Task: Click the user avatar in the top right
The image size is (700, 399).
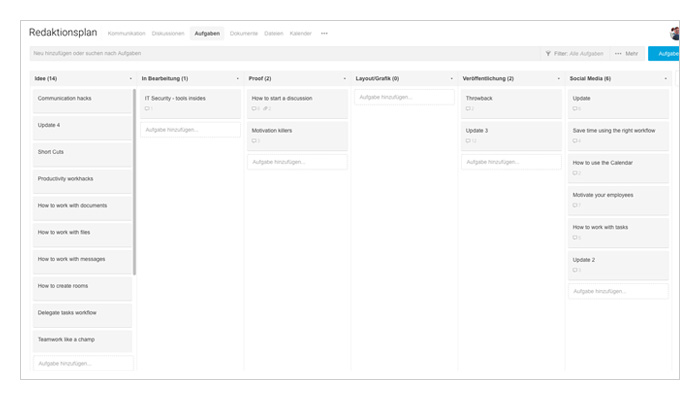Action: tap(675, 33)
